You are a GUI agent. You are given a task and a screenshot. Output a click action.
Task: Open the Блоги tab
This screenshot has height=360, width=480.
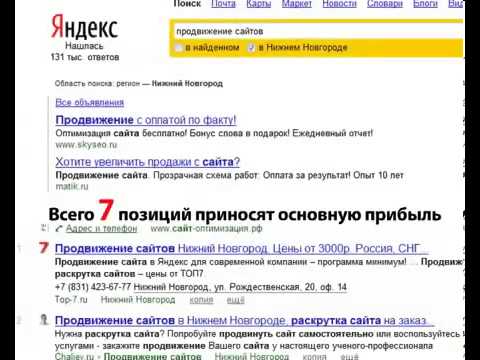pyautogui.click(x=425, y=4)
